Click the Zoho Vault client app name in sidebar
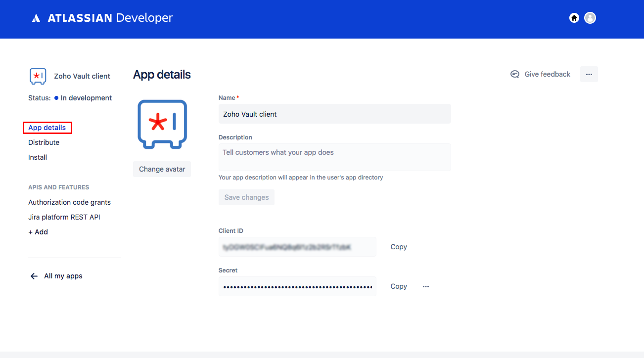 click(x=82, y=76)
